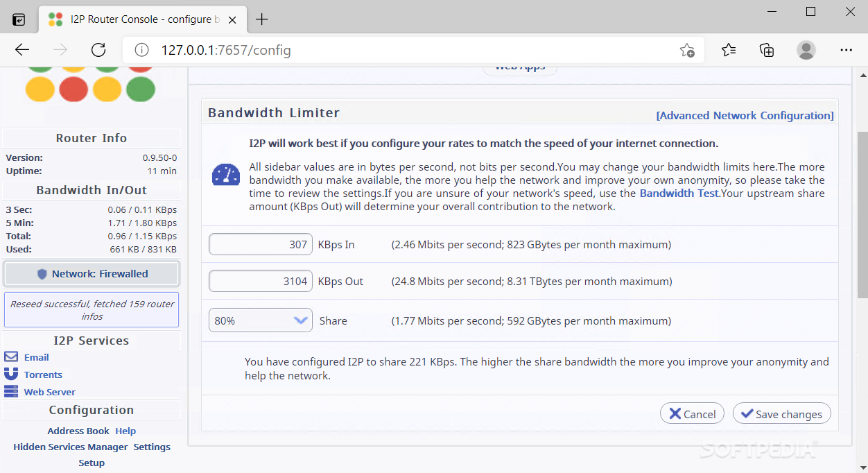This screenshot has width=868, height=473.
Task: Expand the Share percentage dropdown
Action: (x=261, y=320)
